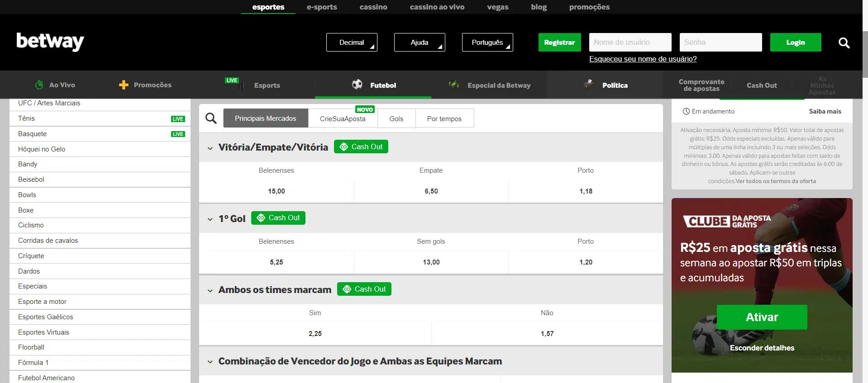Select Porto win odds 1,18
Image resolution: width=868 pixels, height=383 pixels.
pyautogui.click(x=586, y=191)
